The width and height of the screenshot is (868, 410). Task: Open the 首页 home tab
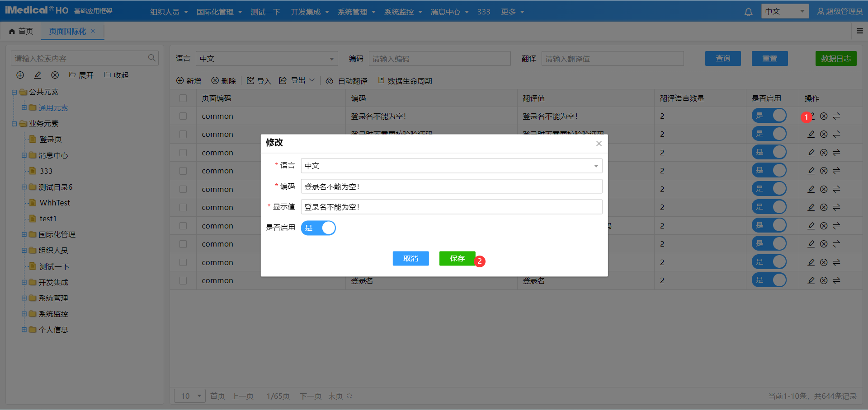point(21,31)
